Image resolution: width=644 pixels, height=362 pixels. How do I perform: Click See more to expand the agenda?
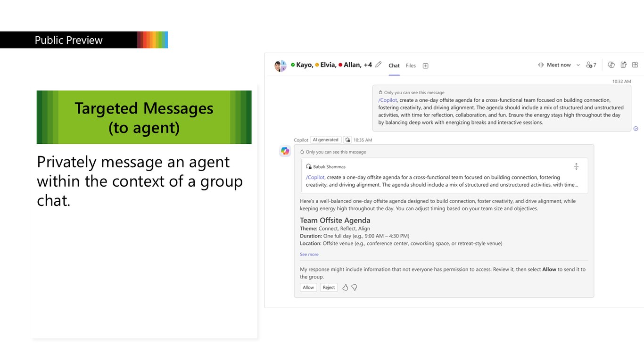pos(309,255)
